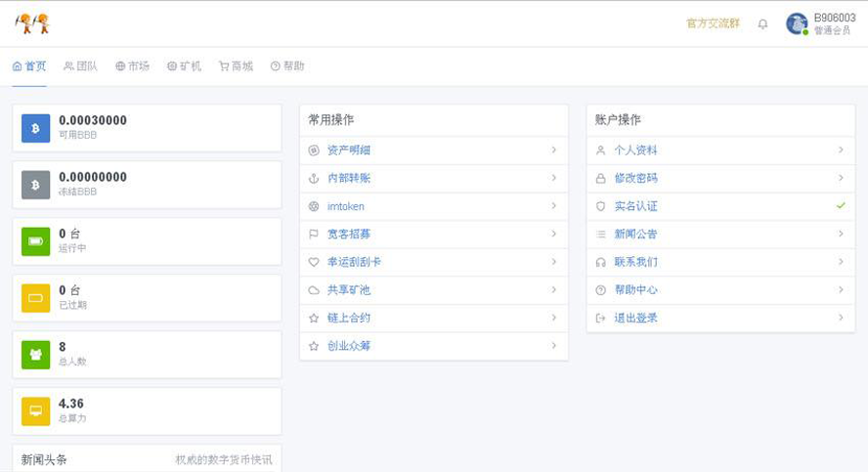Open 宽客招募 link
Image resolution: width=868 pixels, height=472 pixels.
tap(349, 234)
